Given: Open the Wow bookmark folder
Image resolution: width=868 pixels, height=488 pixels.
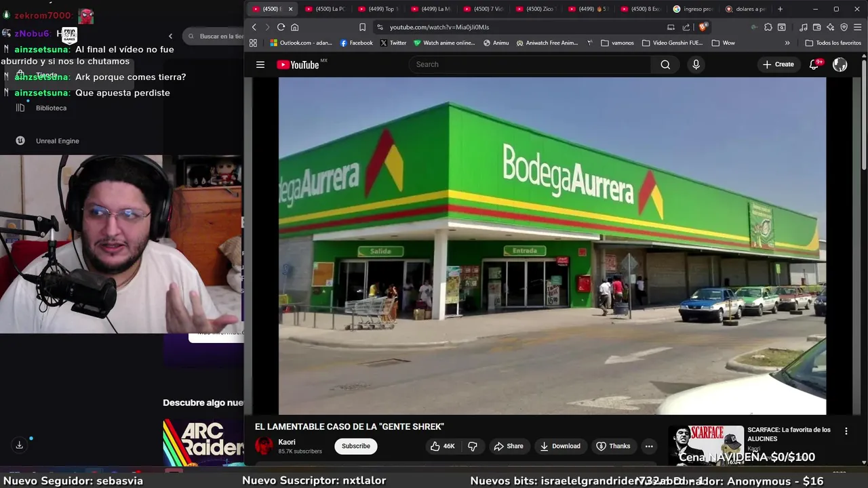Looking at the screenshot, I should coord(723,43).
